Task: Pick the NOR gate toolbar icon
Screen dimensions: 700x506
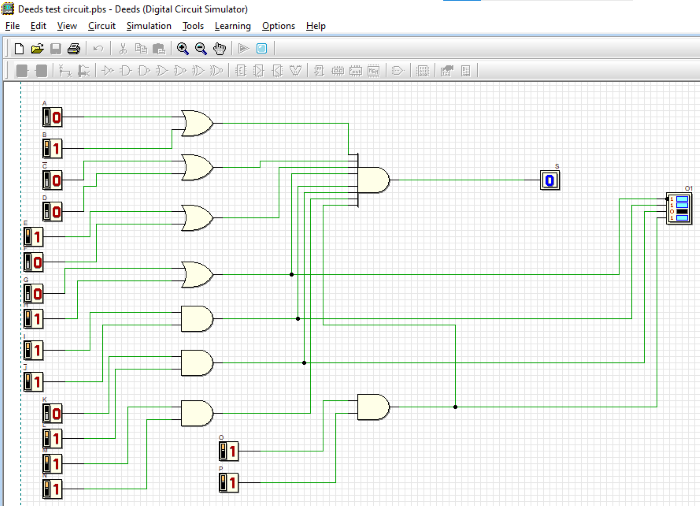Action: click(x=180, y=71)
